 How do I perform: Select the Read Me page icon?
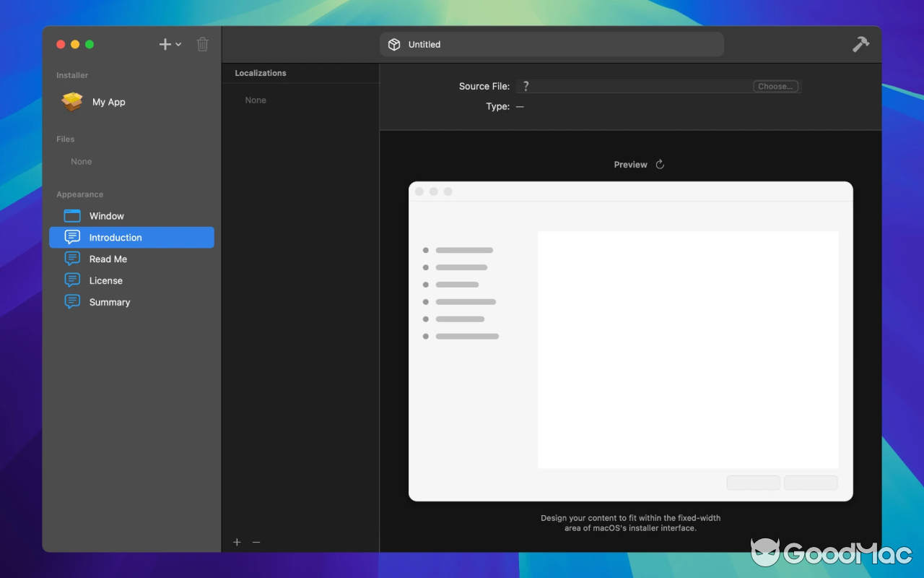click(71, 259)
